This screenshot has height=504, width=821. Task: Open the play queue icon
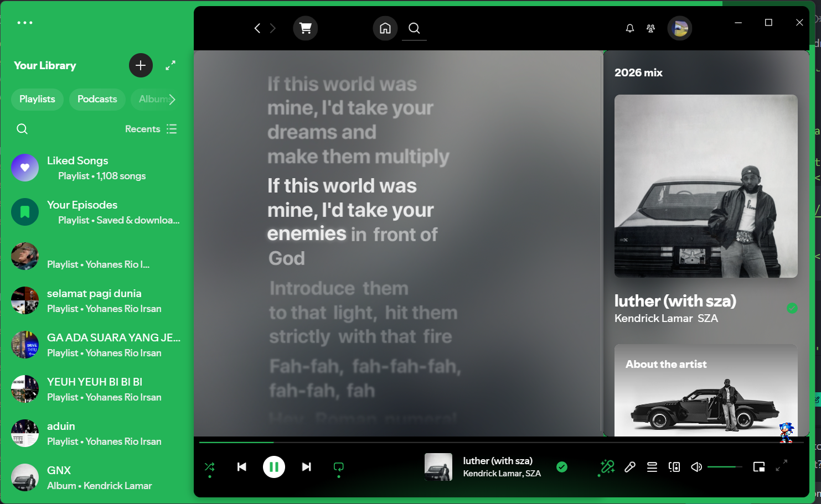point(652,467)
